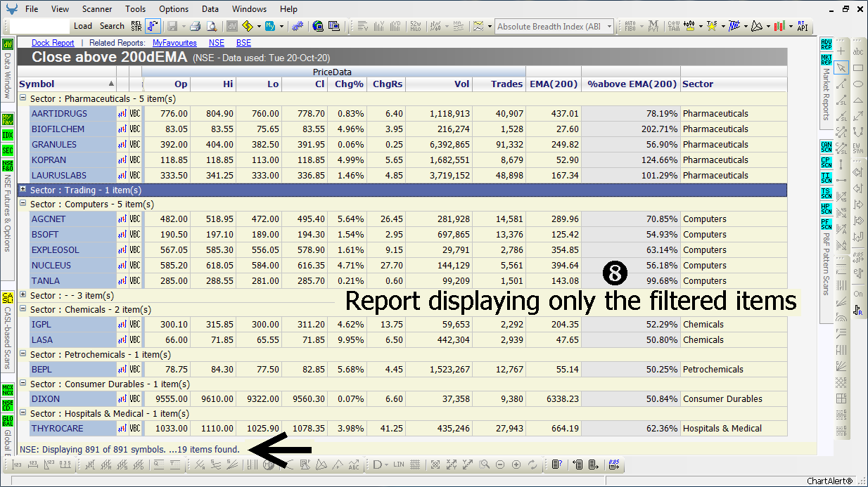Click the REL STR toolbar icon

(136, 26)
